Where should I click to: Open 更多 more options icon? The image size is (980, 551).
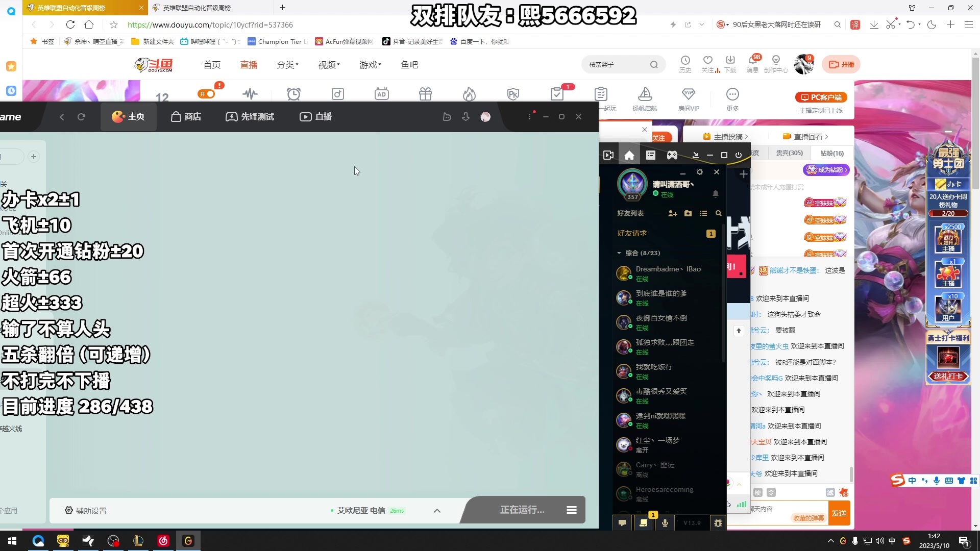point(732,99)
